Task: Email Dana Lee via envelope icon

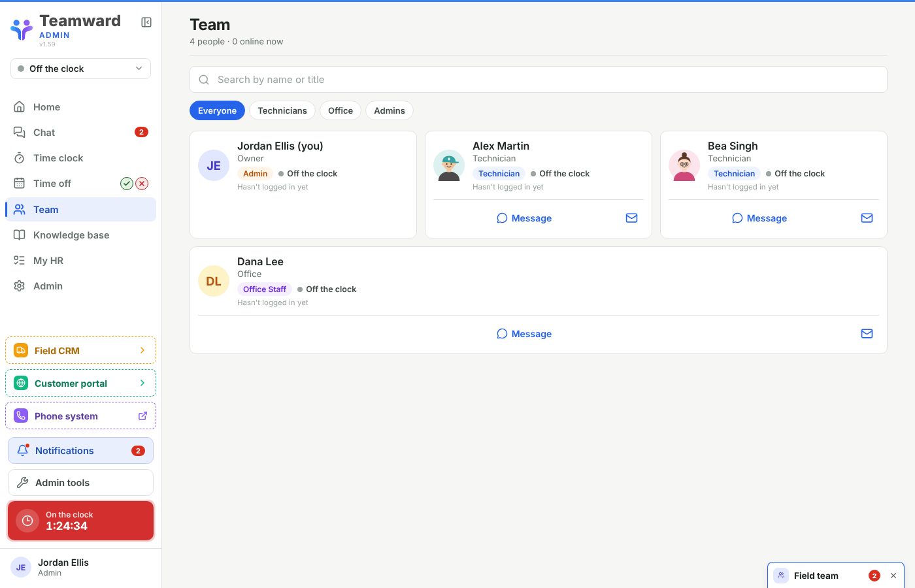Action: (867, 334)
